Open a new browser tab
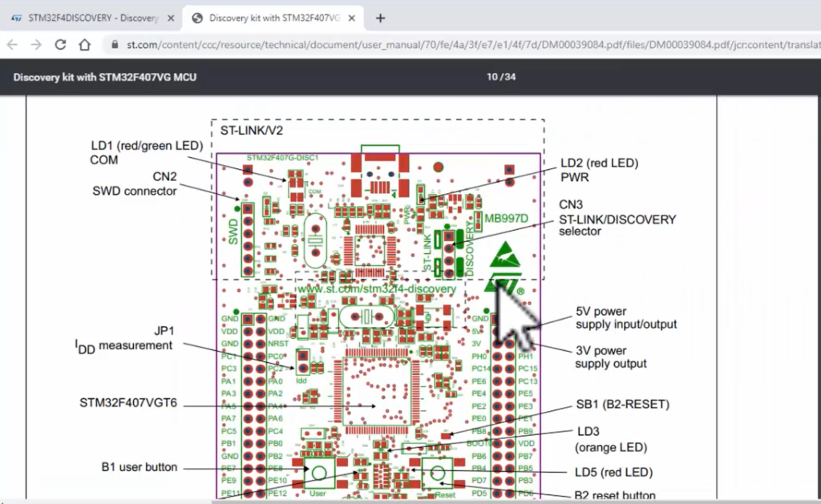 point(381,18)
